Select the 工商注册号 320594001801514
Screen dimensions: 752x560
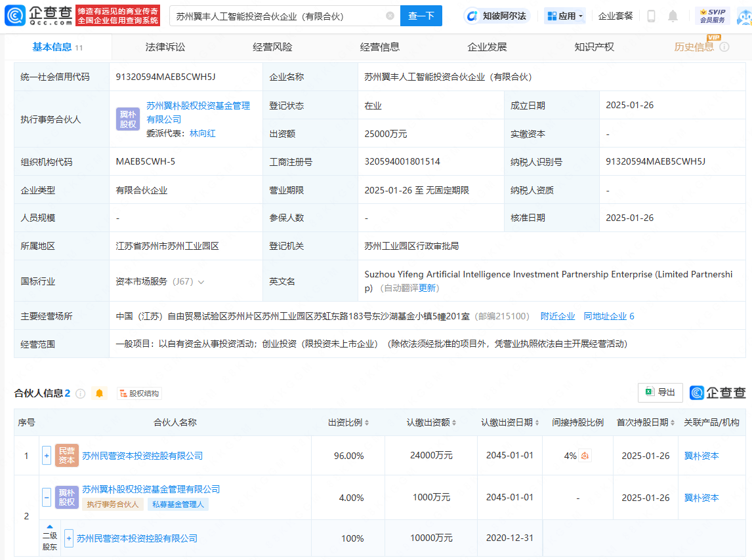pos(402,161)
